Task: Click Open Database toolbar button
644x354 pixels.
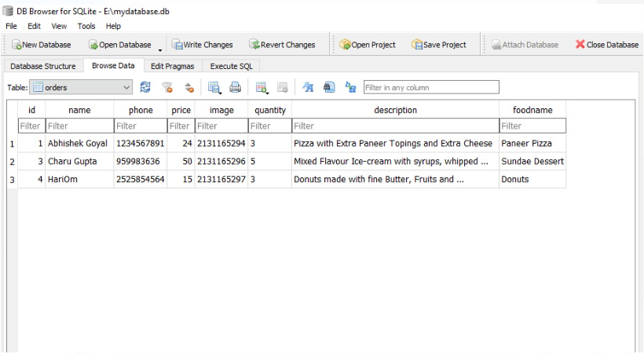Action: point(120,45)
